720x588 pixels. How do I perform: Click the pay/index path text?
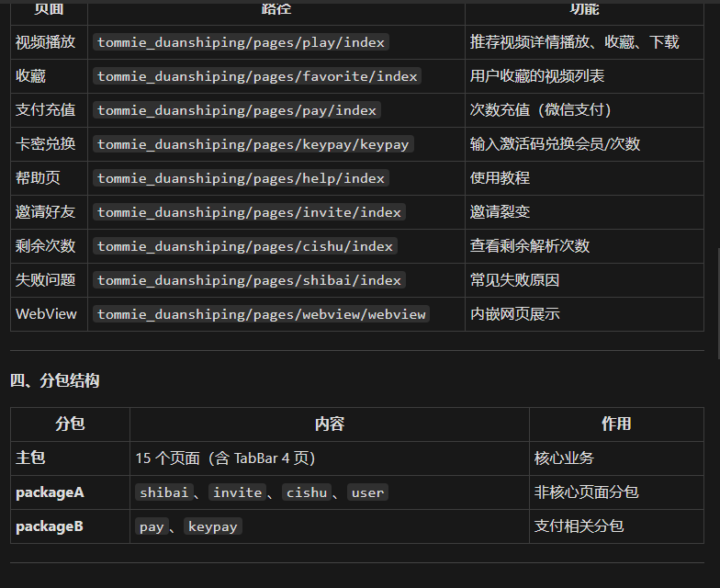coord(237,110)
